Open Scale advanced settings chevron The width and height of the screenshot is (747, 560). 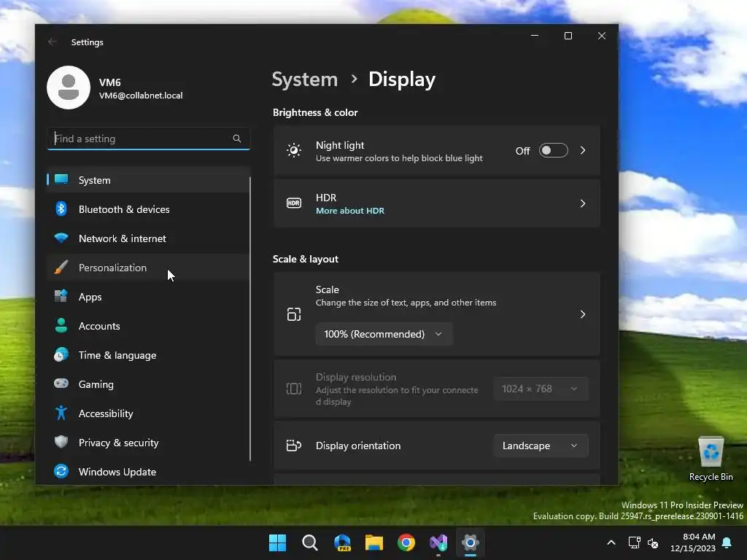click(x=583, y=314)
